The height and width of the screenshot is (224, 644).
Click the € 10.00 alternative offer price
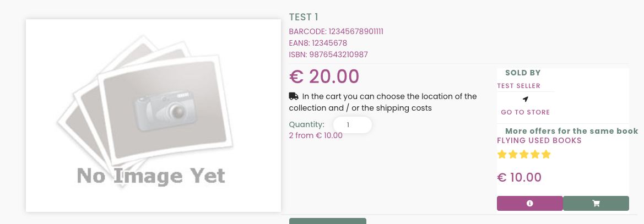(519, 177)
